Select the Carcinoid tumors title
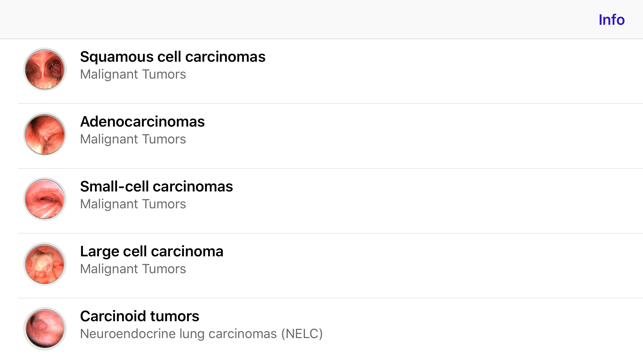Screen dimensions: 643x362 coord(139,316)
